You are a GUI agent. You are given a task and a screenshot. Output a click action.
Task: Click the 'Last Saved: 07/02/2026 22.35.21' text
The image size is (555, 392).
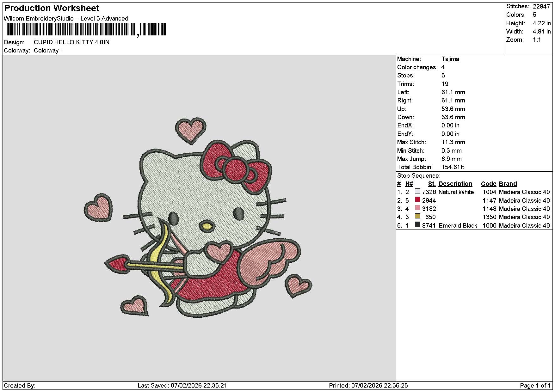point(182,386)
